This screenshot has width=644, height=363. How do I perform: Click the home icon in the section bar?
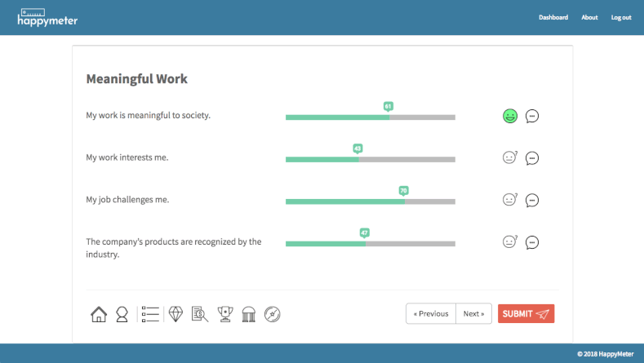[x=99, y=314]
